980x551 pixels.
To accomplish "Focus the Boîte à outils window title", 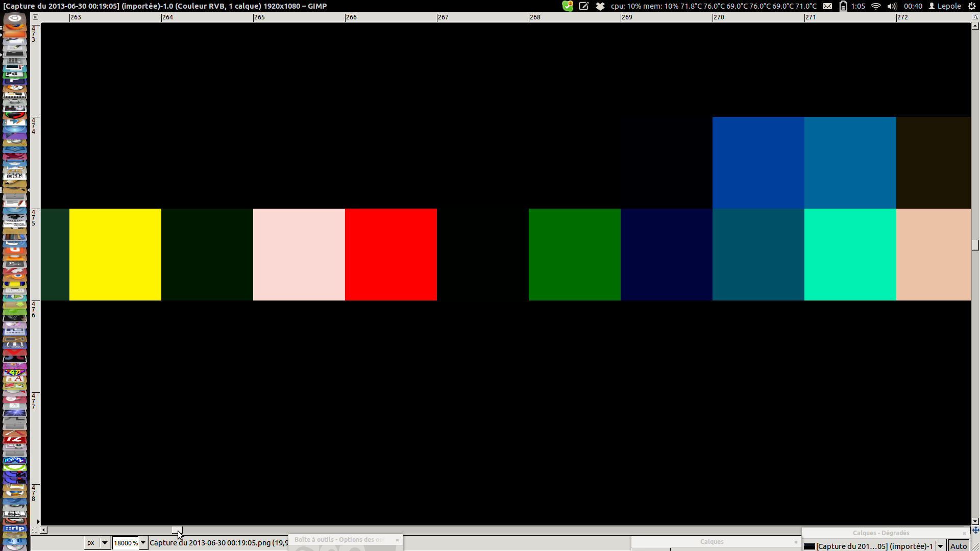I will click(x=339, y=539).
